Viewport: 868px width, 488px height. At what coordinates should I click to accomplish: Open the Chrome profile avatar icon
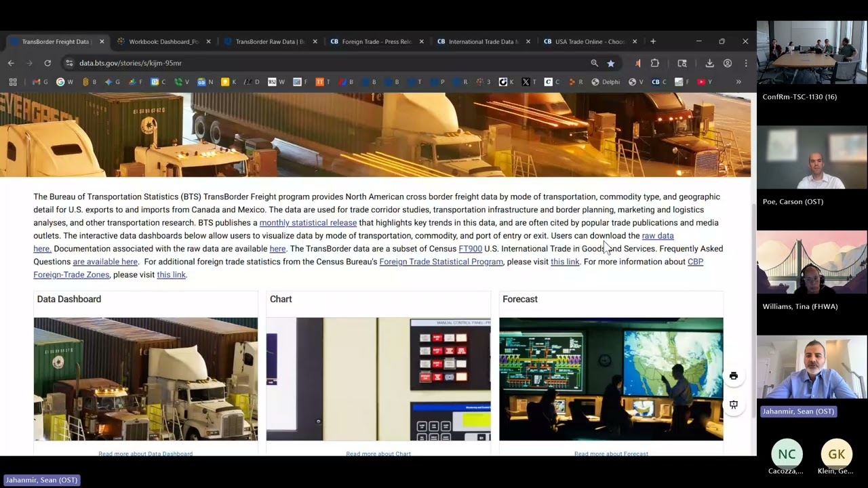pyautogui.click(x=728, y=63)
